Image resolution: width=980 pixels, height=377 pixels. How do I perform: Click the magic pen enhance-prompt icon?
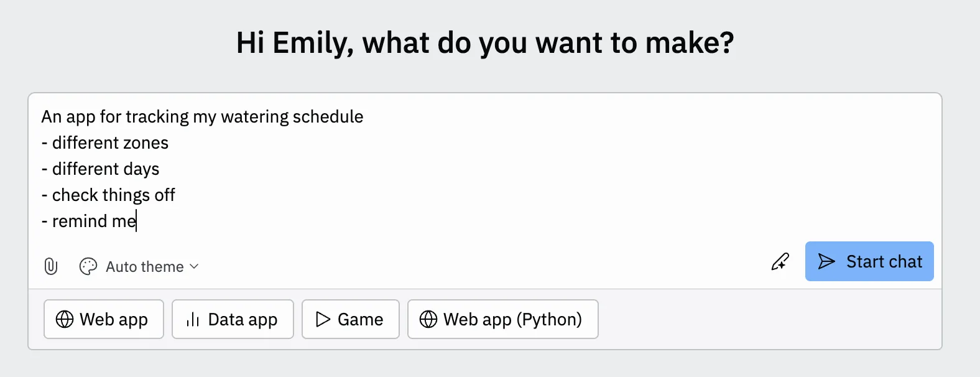coord(780,261)
